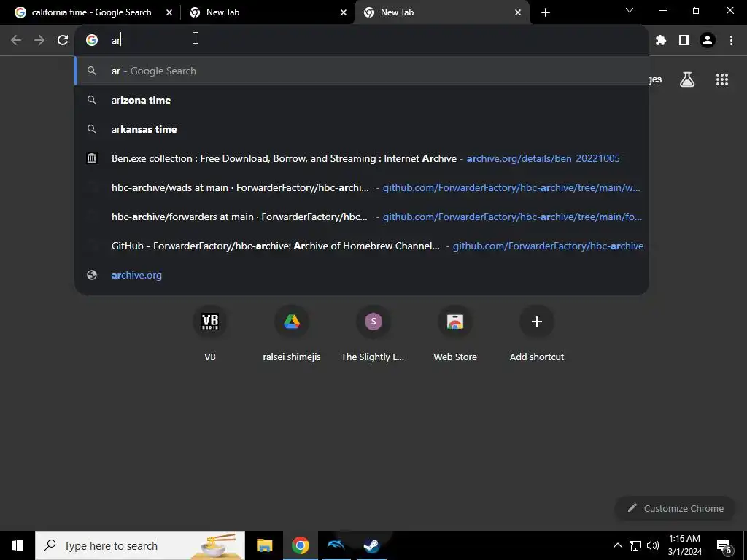747x560 pixels.
Task: Open a new tab with plus button
Action: click(546, 12)
